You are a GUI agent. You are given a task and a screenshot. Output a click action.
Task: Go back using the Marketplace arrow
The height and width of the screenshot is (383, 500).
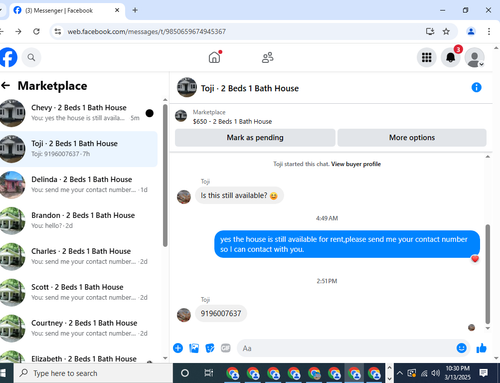(6, 86)
